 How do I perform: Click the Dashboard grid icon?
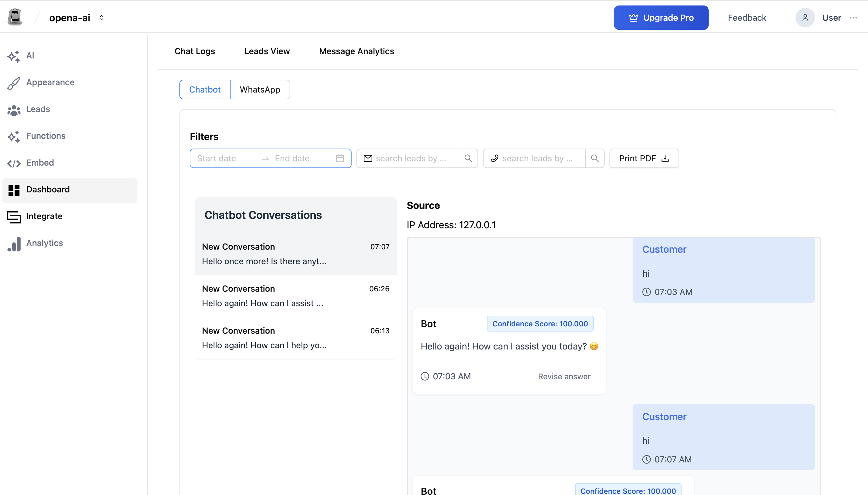tap(14, 190)
